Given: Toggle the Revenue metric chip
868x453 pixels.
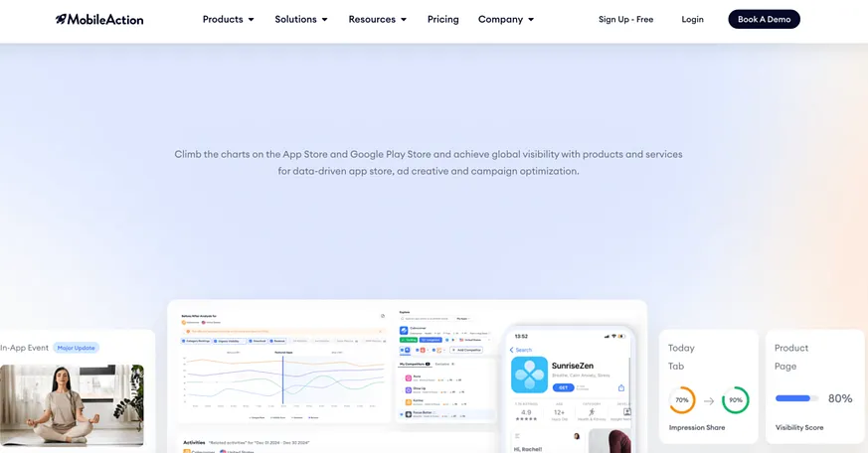Looking at the screenshot, I should pos(277,341).
